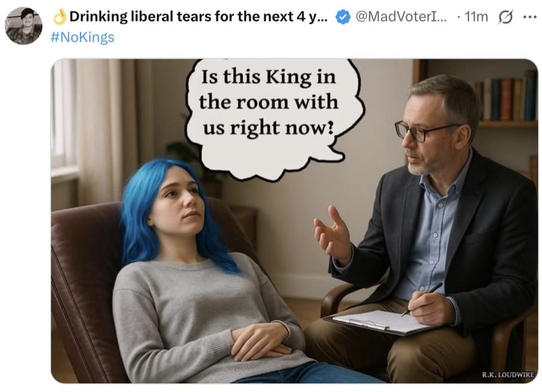Click the blue verified checkmark badge
This screenshot has height=392, width=542.
coord(342,17)
